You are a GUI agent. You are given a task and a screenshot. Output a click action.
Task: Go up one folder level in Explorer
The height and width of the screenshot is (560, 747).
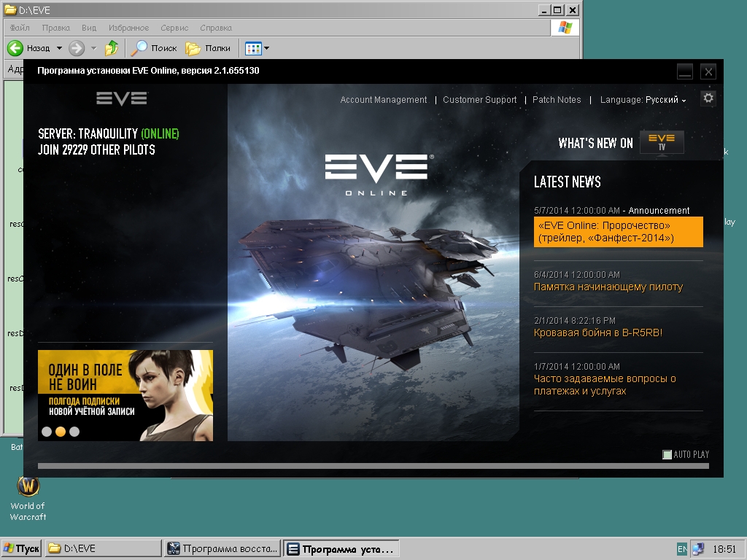pyautogui.click(x=112, y=48)
